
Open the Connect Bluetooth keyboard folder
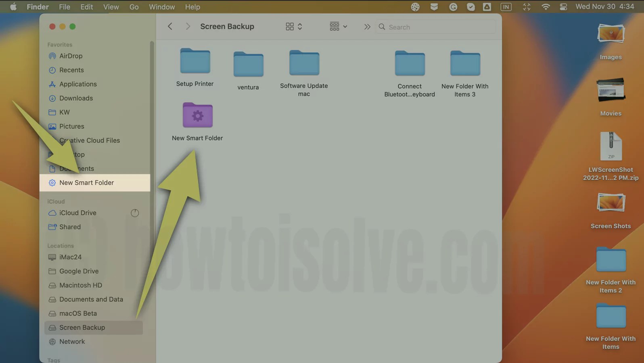point(410,63)
